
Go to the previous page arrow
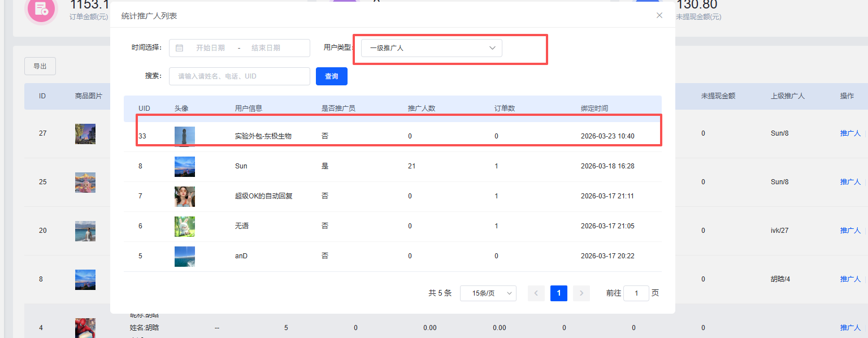(x=536, y=293)
